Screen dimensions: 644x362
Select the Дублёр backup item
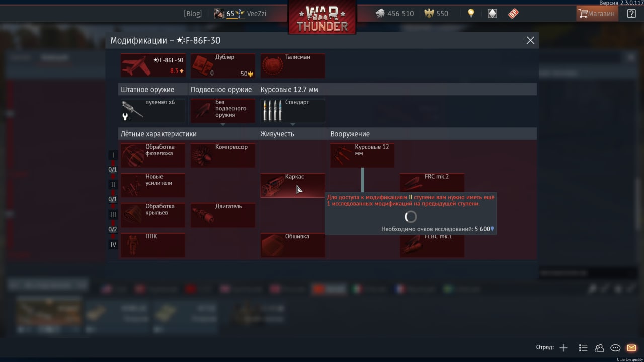(x=223, y=65)
